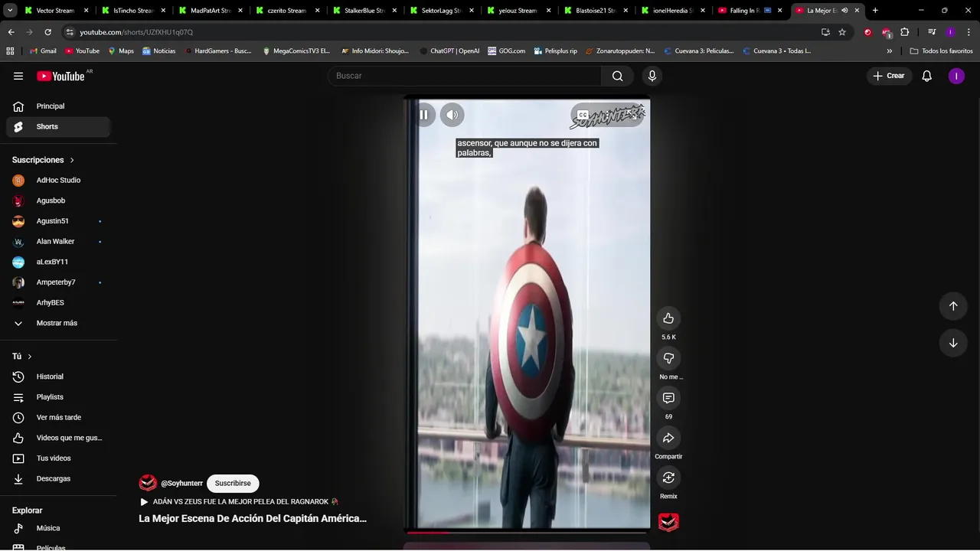Switch to the MadPatArt Stream tab
Image resolution: width=980 pixels, height=551 pixels.
(209, 11)
